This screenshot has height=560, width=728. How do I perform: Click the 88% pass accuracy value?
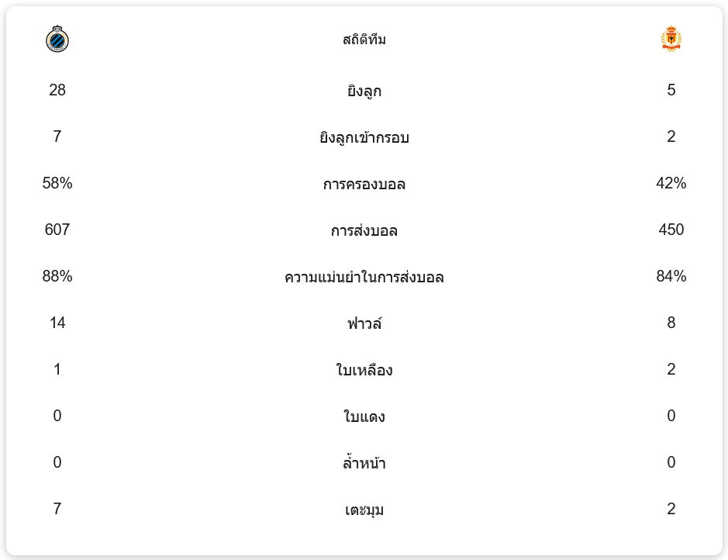[57, 276]
